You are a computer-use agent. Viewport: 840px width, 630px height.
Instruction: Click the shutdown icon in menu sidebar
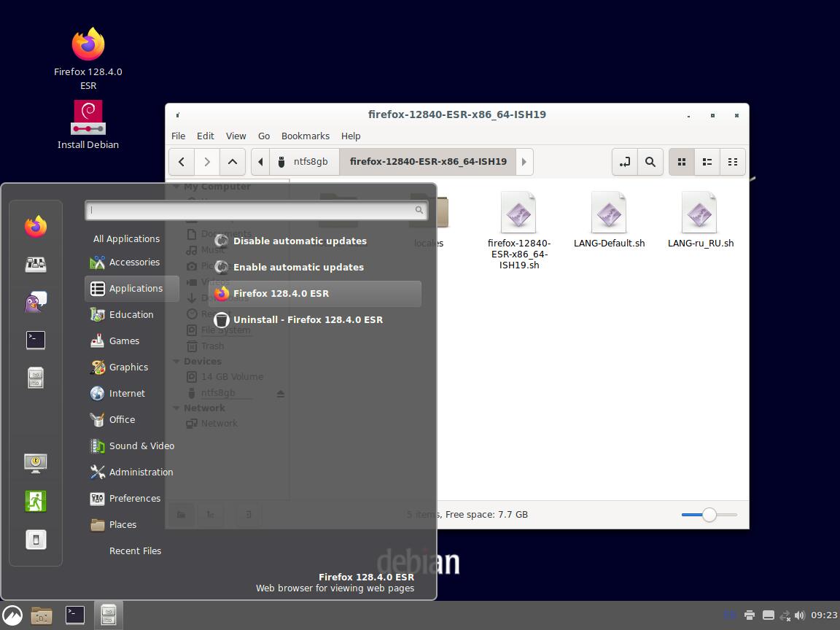tap(35, 540)
